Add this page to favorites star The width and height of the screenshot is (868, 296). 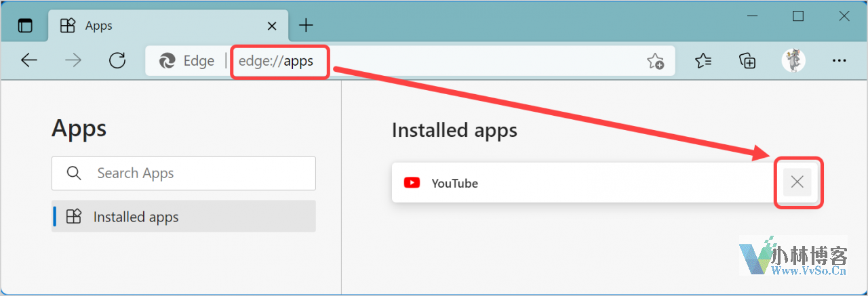pos(655,61)
